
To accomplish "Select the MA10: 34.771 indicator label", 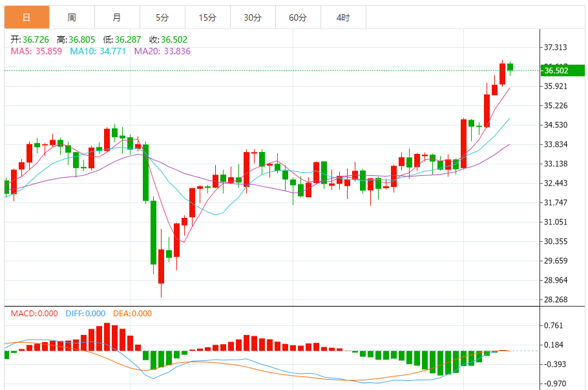I will (x=98, y=51).
